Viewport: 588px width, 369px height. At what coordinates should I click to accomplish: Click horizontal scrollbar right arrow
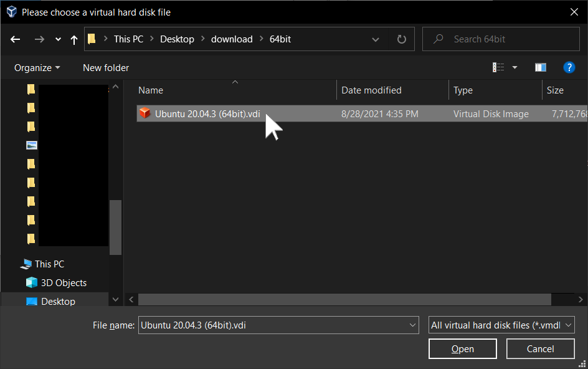581,300
